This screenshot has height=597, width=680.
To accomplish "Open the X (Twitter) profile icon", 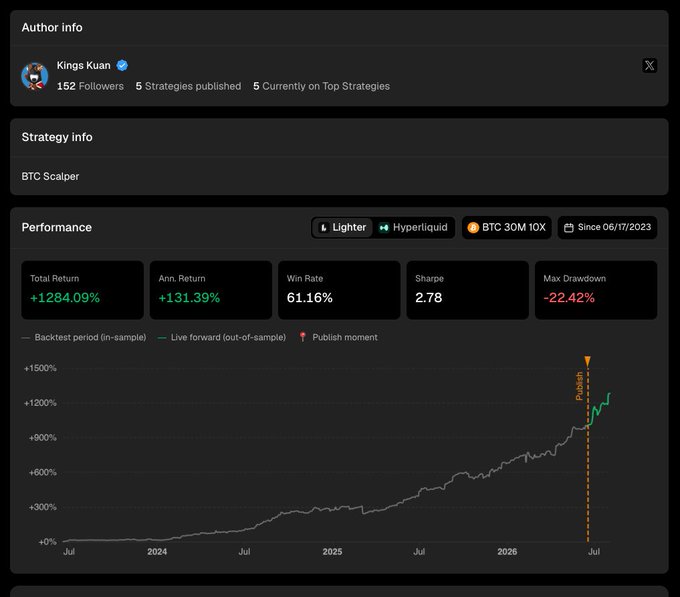I will [649, 65].
